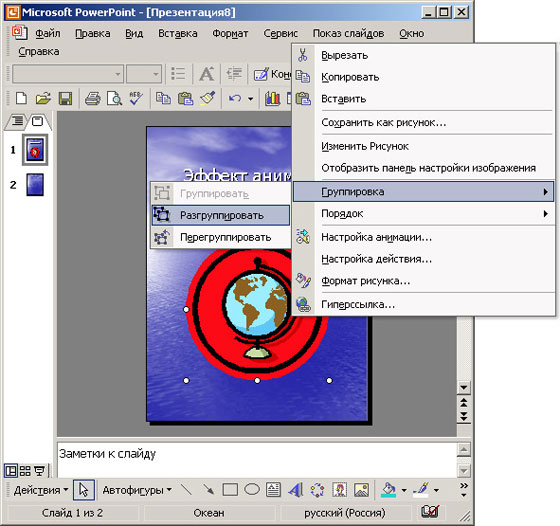Click the slide scrollbar down arrow
The height and width of the screenshot is (526, 560).
click(x=464, y=387)
